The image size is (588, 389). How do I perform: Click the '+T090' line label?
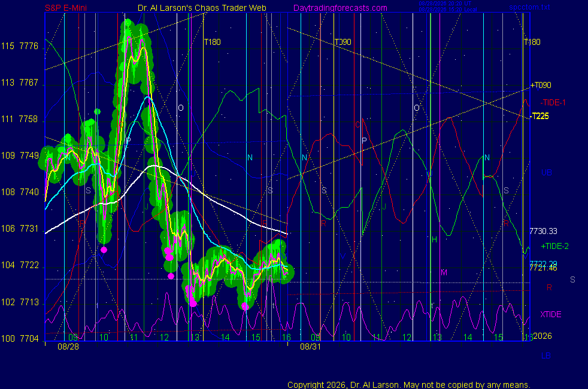(541, 85)
